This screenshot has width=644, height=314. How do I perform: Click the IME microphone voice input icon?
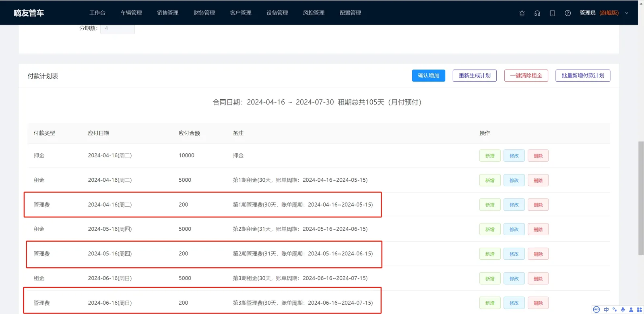click(x=623, y=310)
